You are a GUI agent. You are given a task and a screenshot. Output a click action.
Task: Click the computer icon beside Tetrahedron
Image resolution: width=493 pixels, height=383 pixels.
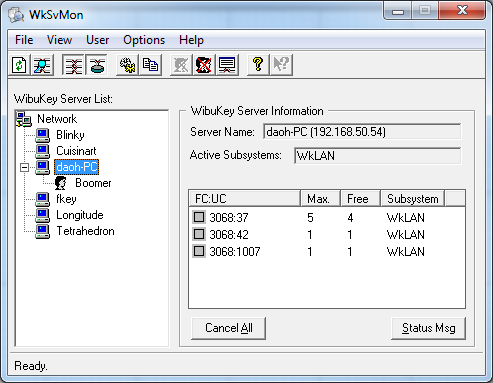[43, 231]
